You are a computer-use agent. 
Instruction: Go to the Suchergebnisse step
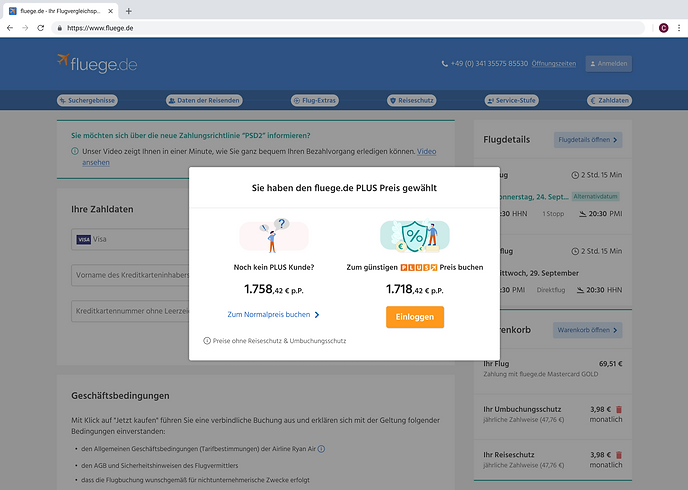point(87,100)
